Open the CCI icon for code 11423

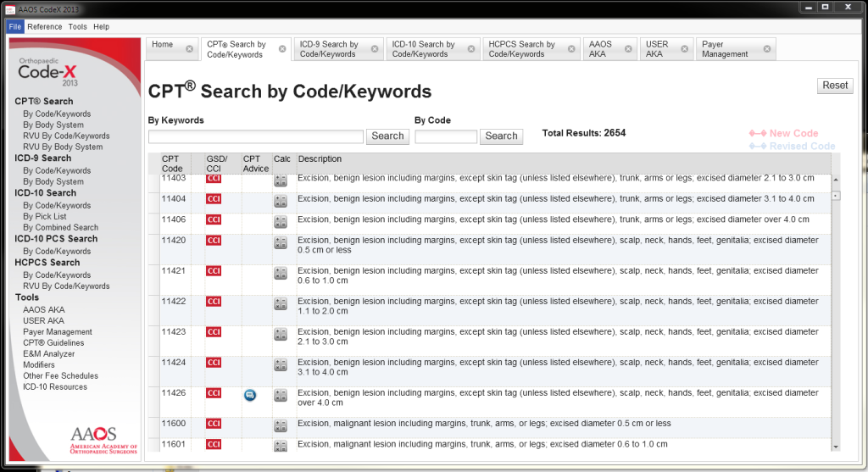213,332
